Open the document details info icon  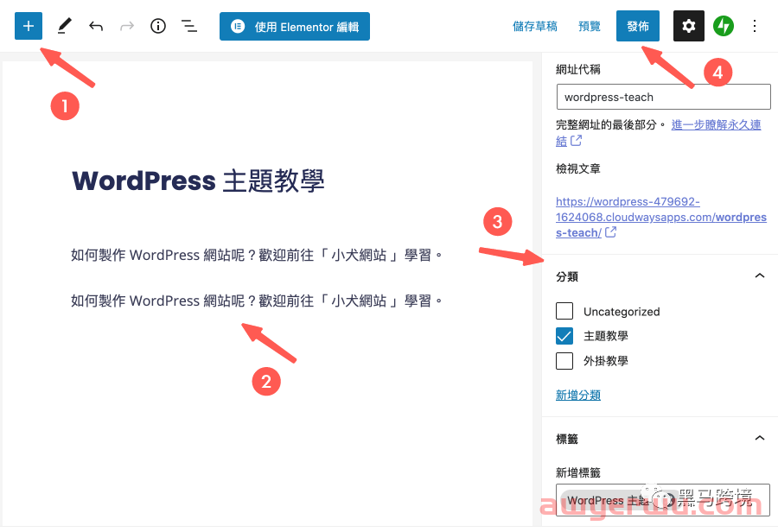158,26
